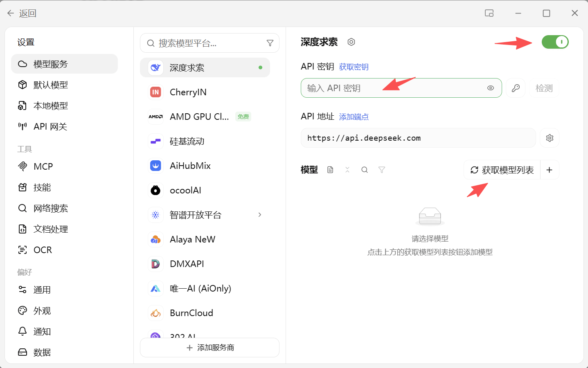Viewport: 588px width, 368px height.
Task: Select the DMXAPI provider
Action: 205,264
